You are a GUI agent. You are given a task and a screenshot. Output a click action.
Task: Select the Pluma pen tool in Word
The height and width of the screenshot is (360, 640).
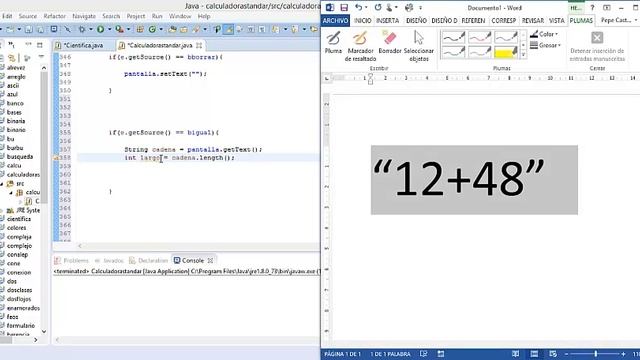click(x=333, y=42)
